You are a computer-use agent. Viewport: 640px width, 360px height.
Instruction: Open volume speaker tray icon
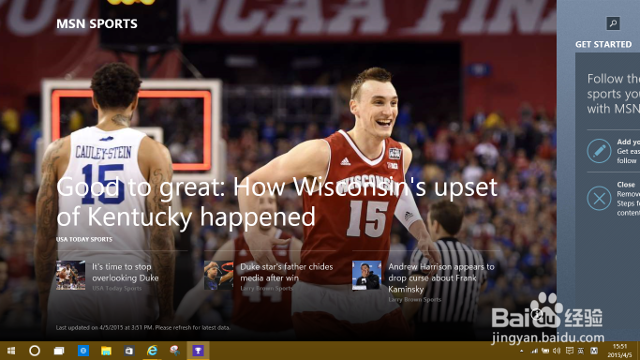(x=557, y=351)
